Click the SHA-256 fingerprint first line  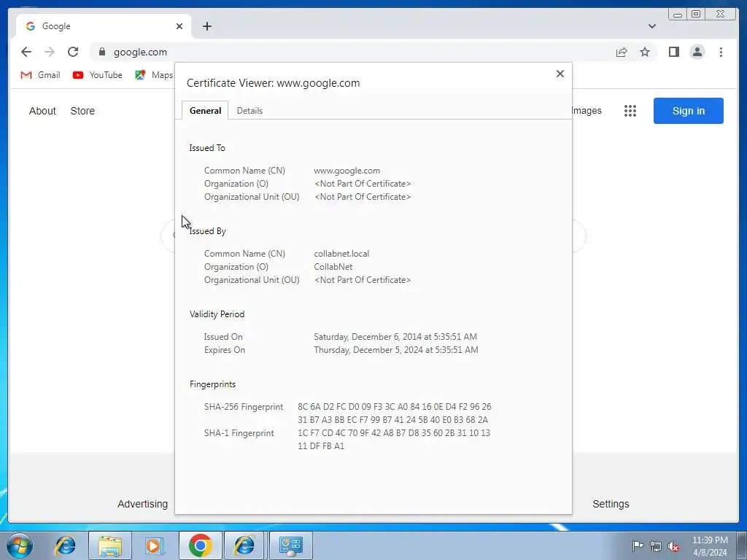click(x=395, y=407)
